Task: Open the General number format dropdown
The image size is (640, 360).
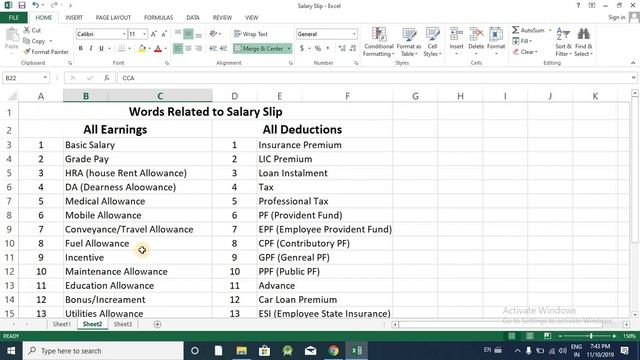Action: (354, 34)
